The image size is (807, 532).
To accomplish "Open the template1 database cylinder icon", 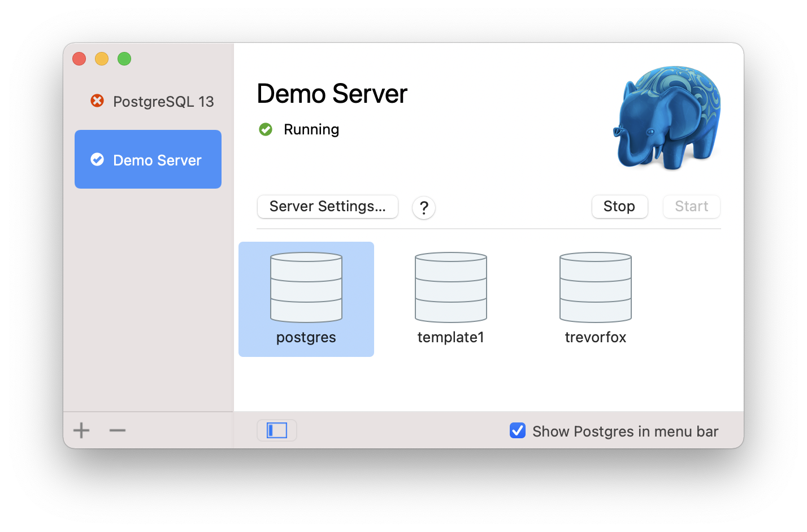I will (x=451, y=287).
